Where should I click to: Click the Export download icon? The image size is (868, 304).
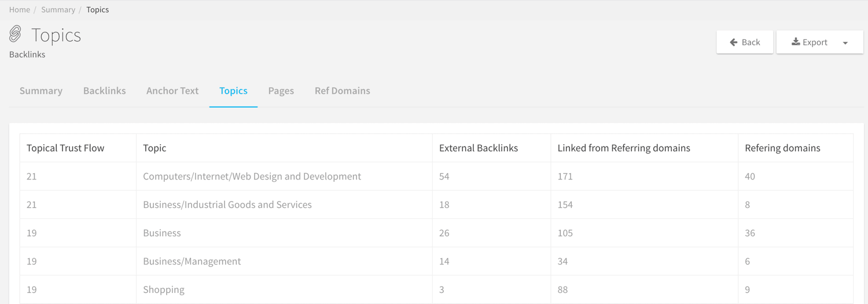click(x=796, y=42)
